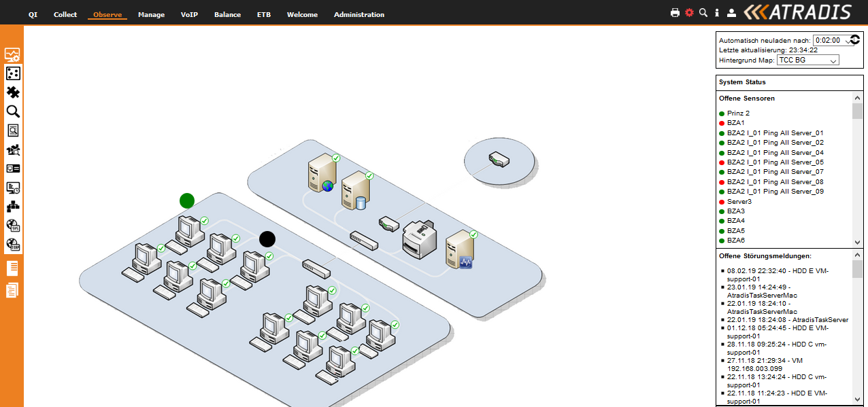868x407 pixels.
Task: Open fault message 01.12.18 05:24:45 HDD E
Action: pyautogui.click(x=778, y=332)
